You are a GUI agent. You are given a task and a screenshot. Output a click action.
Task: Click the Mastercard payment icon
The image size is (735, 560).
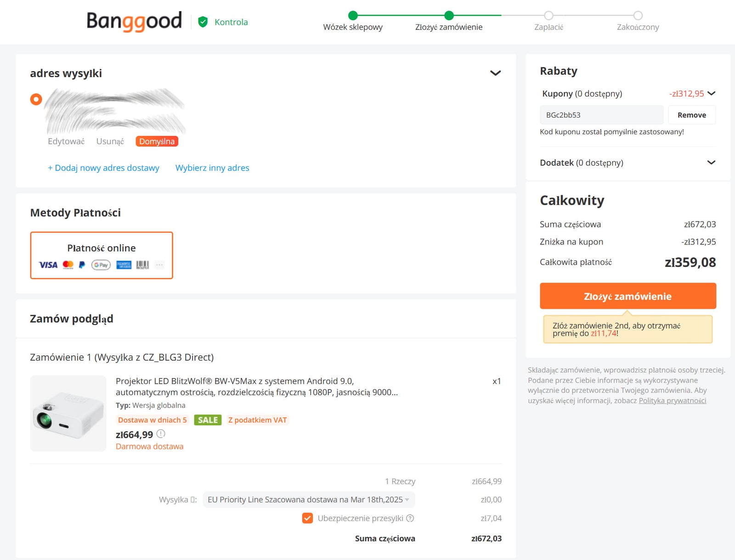coord(68,265)
